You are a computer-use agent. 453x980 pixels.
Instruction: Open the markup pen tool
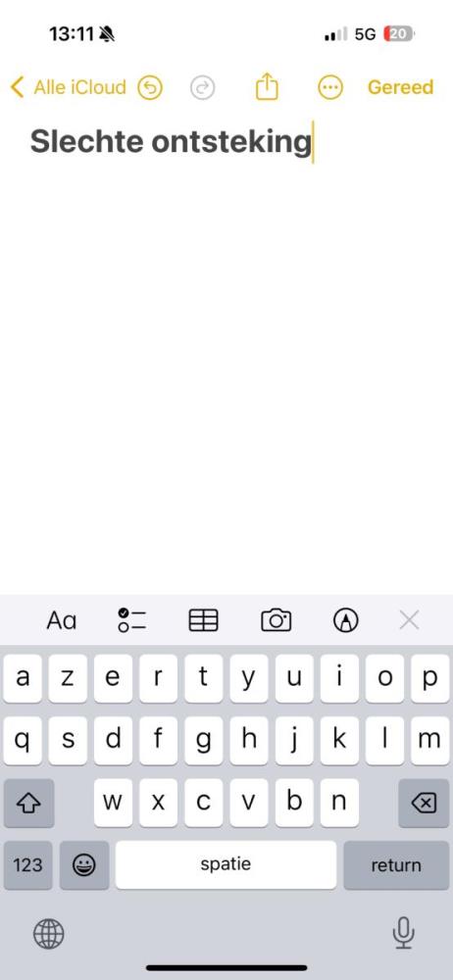pos(346,620)
